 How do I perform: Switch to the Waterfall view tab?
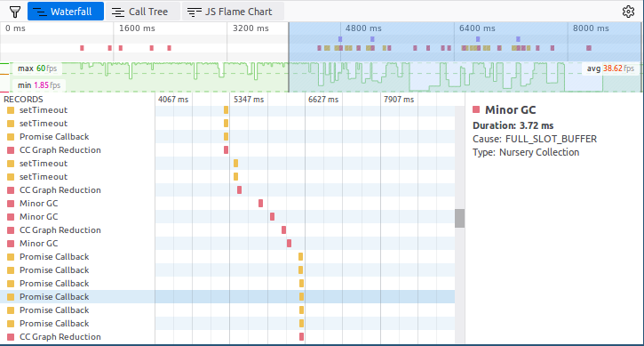66,12
